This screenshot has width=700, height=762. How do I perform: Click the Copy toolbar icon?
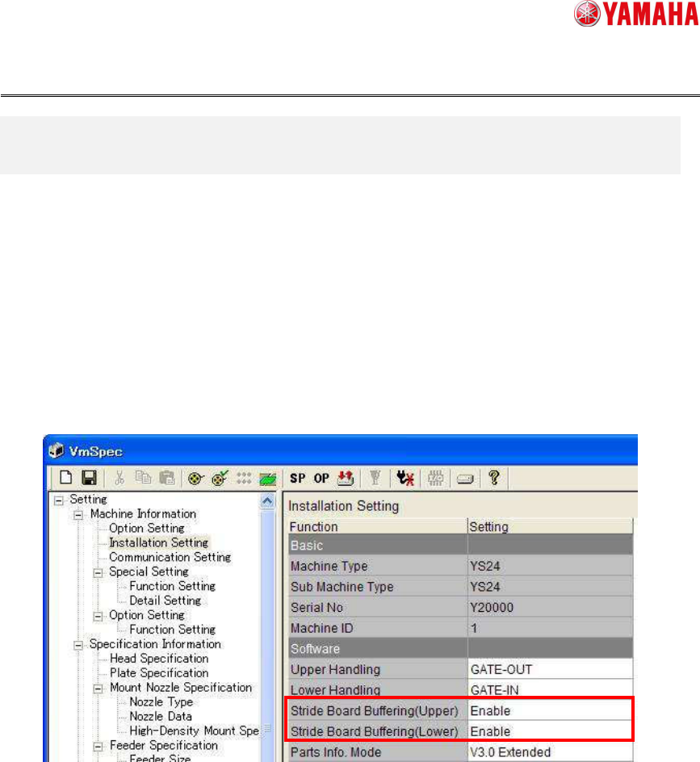tap(143, 478)
